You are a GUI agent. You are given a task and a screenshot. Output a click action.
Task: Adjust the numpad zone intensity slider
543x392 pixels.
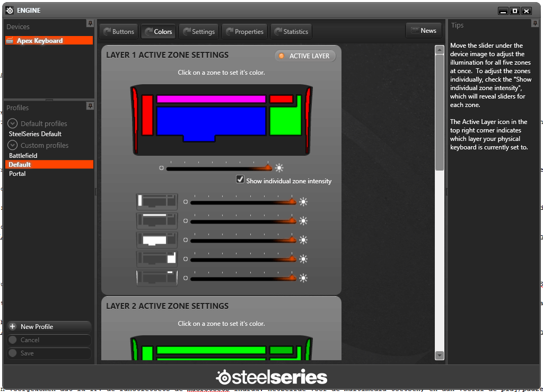point(243,259)
